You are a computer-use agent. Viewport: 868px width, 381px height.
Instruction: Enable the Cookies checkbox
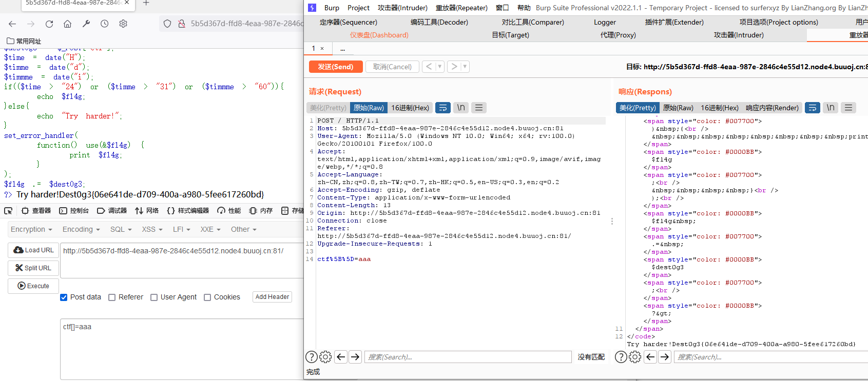pos(207,297)
